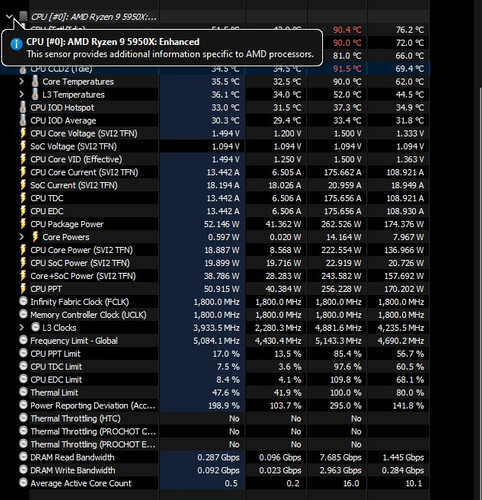482x500 pixels.
Task: Click circle icon of Frequency Limit - Global
Action: [23, 340]
